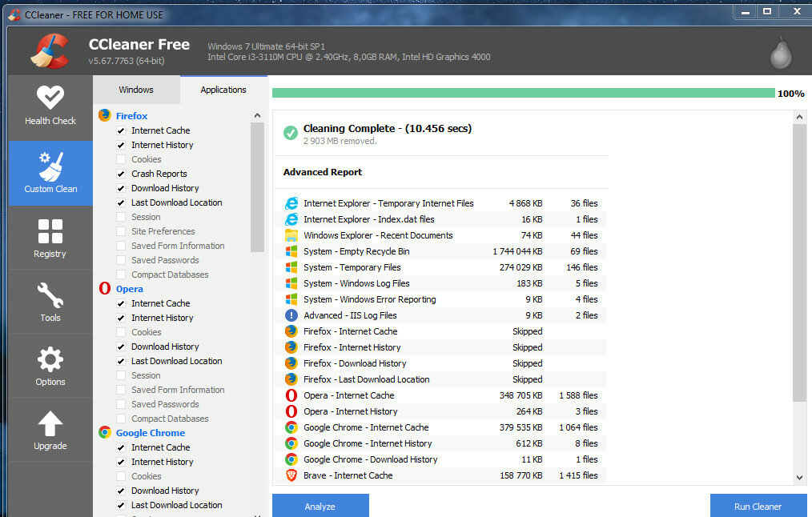Image resolution: width=812 pixels, height=517 pixels.
Task: Maximize the CCleaner window
Action: coord(767,12)
